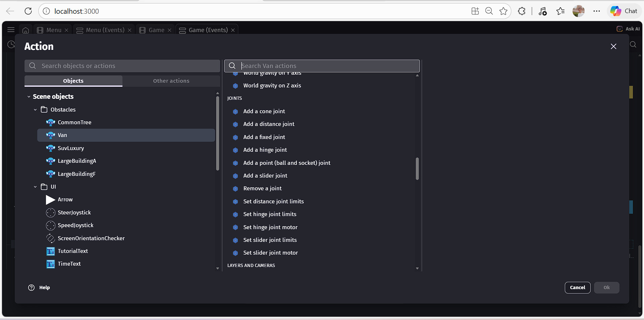This screenshot has width=644, height=320.
Task: Switch to the Other actions tab
Action: (171, 81)
